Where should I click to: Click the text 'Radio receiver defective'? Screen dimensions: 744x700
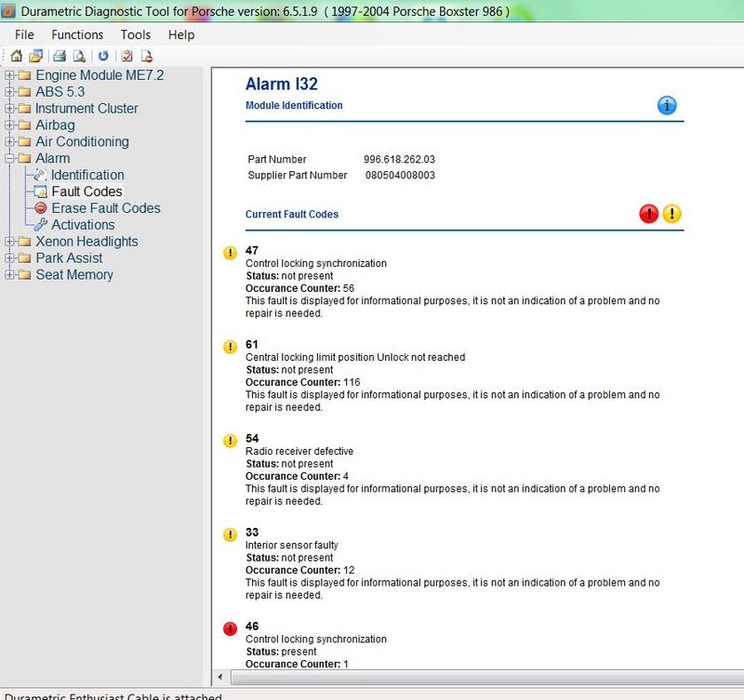click(299, 451)
